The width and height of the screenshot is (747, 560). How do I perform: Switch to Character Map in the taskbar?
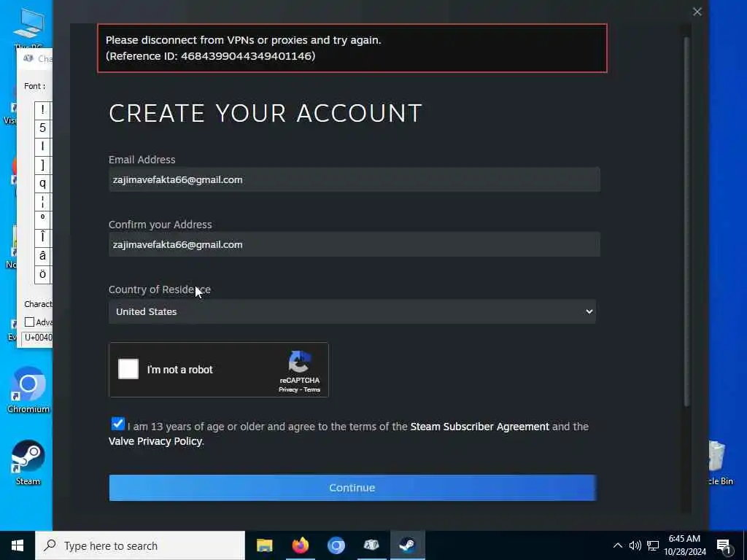pyautogui.click(x=371, y=545)
